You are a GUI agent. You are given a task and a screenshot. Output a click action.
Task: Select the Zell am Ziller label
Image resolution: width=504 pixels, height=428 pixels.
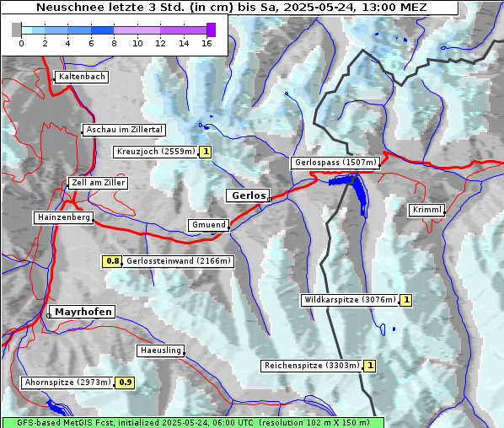click(x=98, y=183)
